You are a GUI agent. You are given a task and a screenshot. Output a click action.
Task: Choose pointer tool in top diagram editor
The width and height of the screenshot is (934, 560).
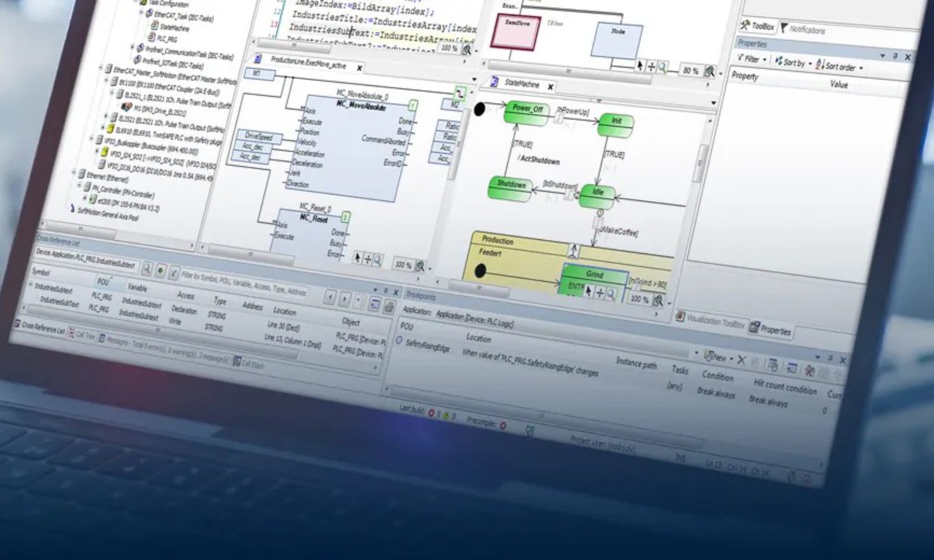pyautogui.click(x=641, y=66)
